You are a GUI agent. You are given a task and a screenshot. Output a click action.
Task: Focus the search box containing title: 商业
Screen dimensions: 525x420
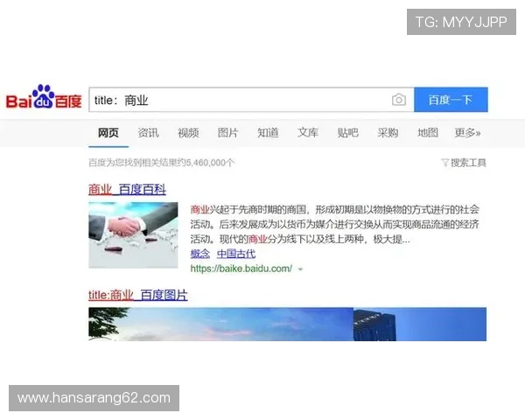pos(251,100)
